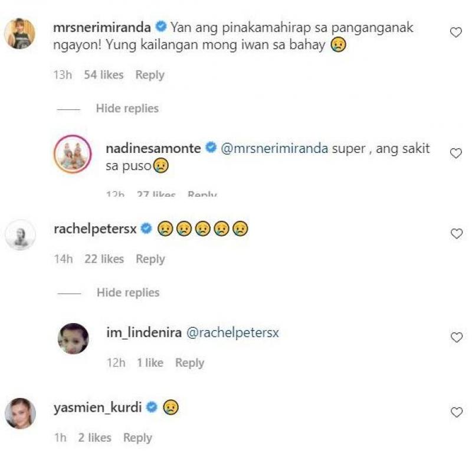Reply to yasmien_kurdi's comment
472x476 pixels.
click(137, 438)
